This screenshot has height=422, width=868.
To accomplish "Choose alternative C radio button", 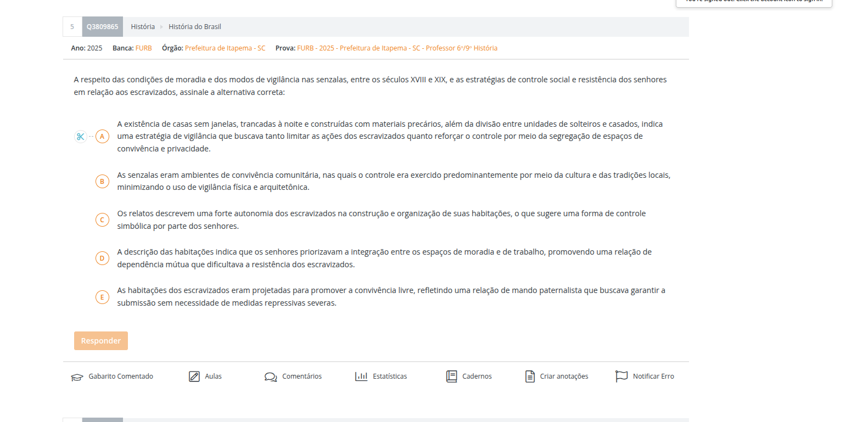I will click(102, 220).
